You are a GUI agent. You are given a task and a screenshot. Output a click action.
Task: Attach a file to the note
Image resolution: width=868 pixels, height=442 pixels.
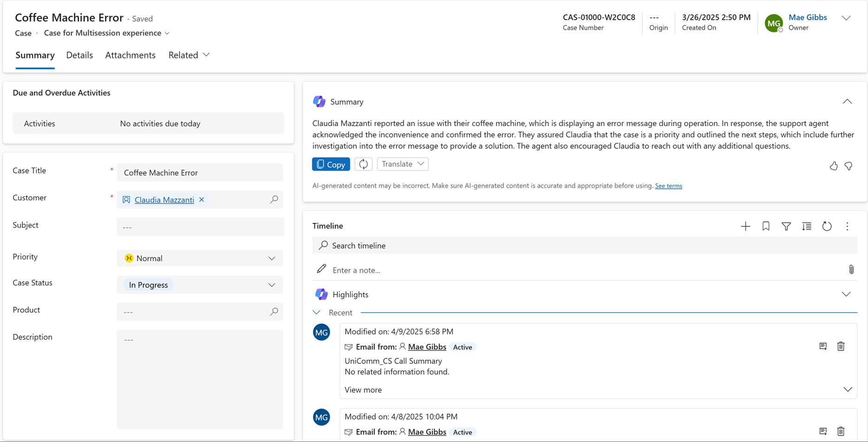852,270
